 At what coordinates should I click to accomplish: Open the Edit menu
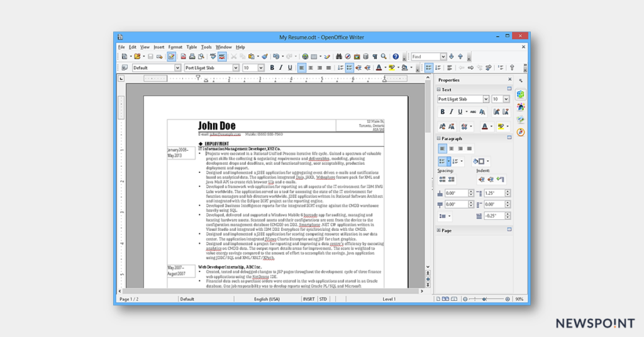(132, 47)
